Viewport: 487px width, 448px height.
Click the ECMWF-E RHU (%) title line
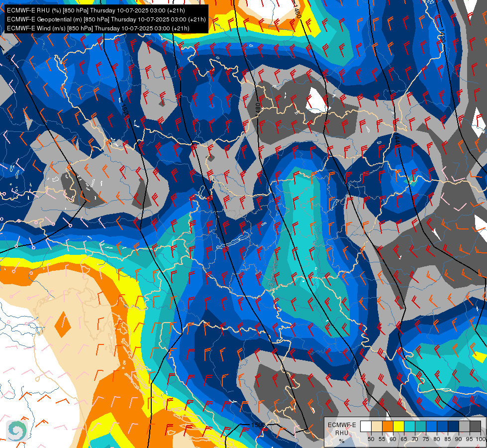(x=96, y=10)
